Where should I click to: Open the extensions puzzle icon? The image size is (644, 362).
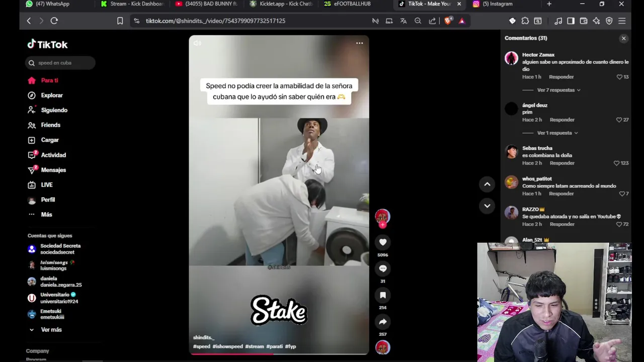click(x=525, y=21)
